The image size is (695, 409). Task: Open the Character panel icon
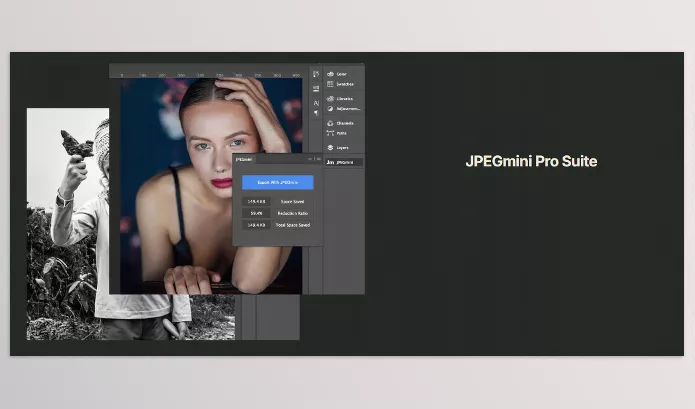316,103
